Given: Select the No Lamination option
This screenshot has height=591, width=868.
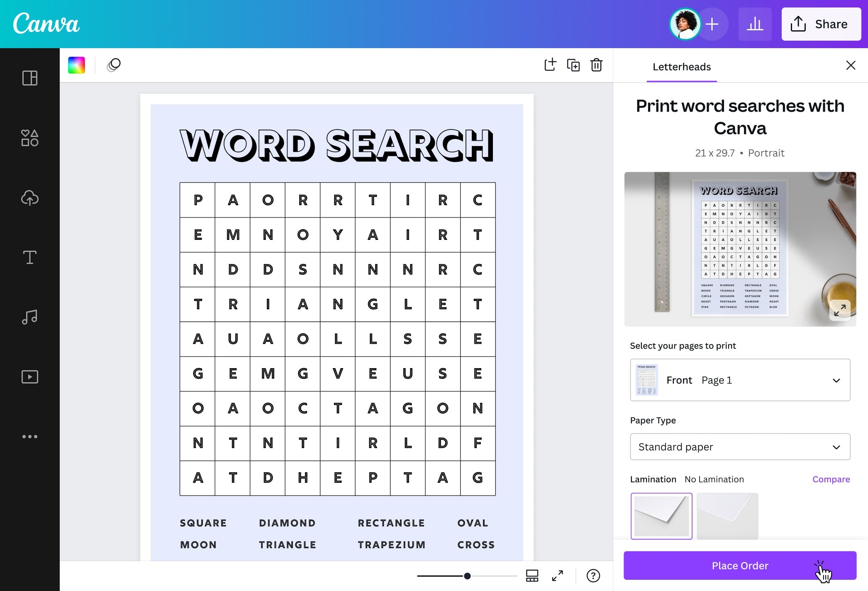Looking at the screenshot, I should (661, 516).
